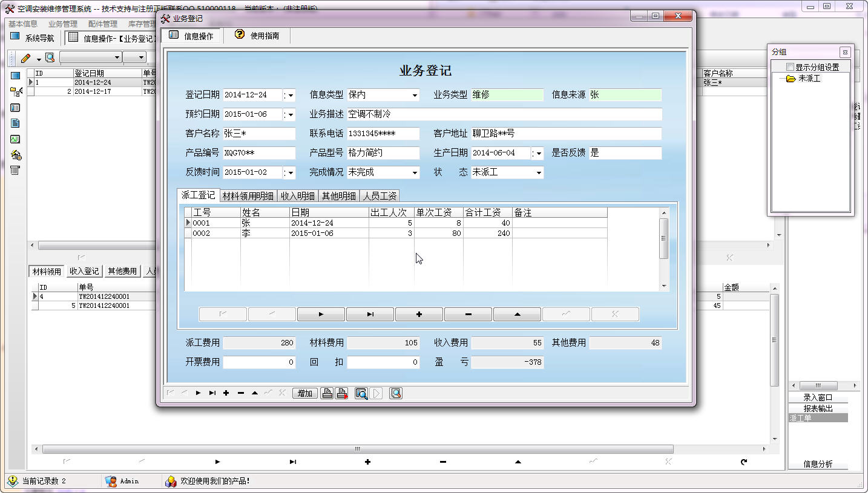
Task: Jump to last record in the dialog's bottom toolbar
Action: click(x=212, y=393)
